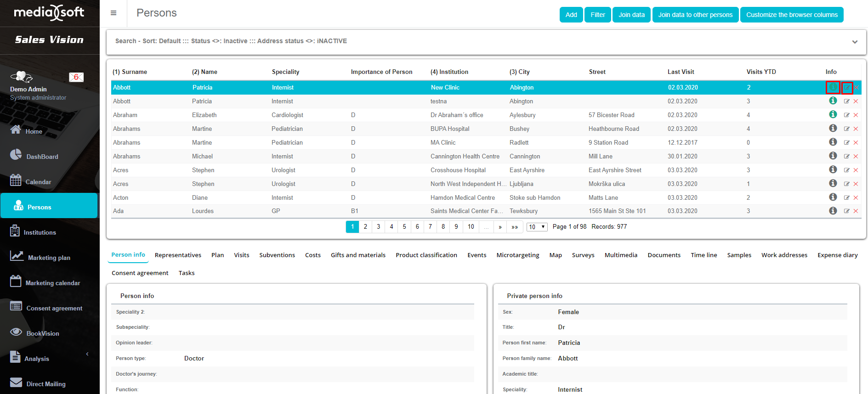Click edit icon for Acton Diane row
This screenshot has width=868, height=394.
(846, 197)
